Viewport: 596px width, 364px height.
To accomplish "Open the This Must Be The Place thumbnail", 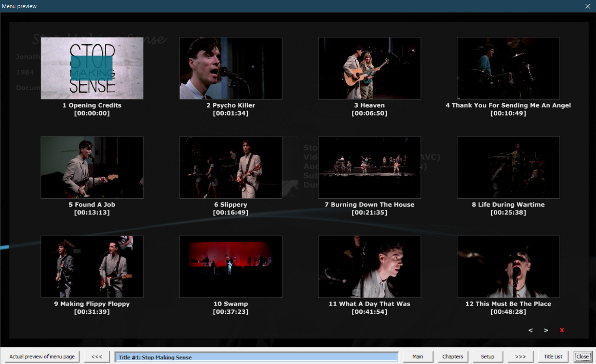I will [x=508, y=266].
